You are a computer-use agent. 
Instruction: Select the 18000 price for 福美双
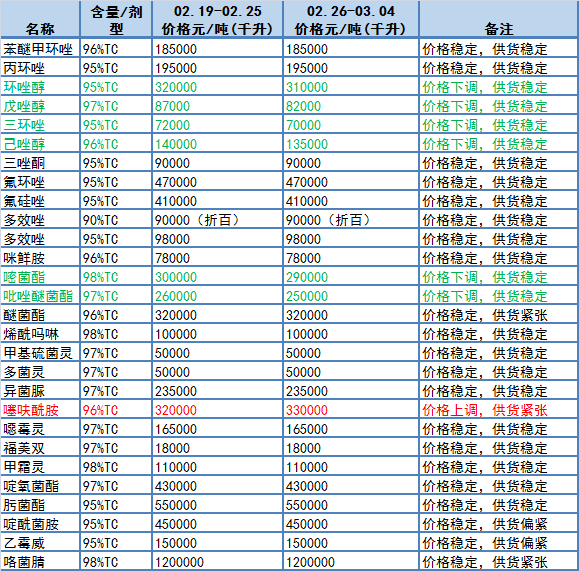351,448
